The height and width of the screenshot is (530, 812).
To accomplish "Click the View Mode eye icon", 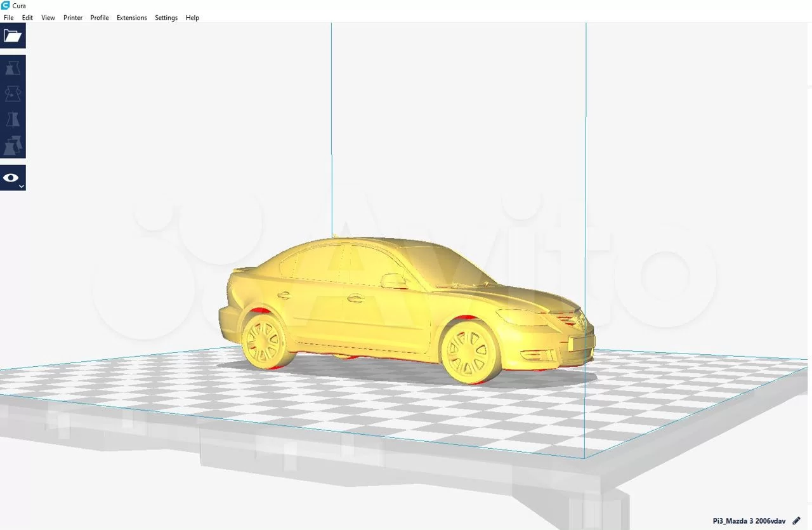I will click(11, 178).
